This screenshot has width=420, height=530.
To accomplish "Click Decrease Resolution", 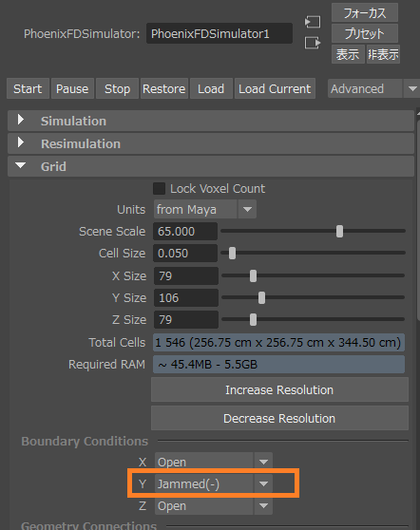I will tap(279, 419).
